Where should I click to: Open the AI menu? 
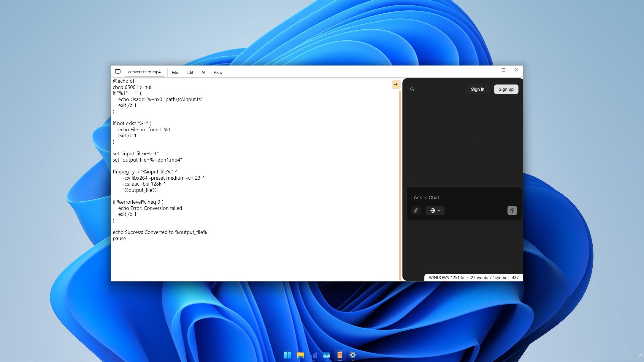[x=203, y=72]
